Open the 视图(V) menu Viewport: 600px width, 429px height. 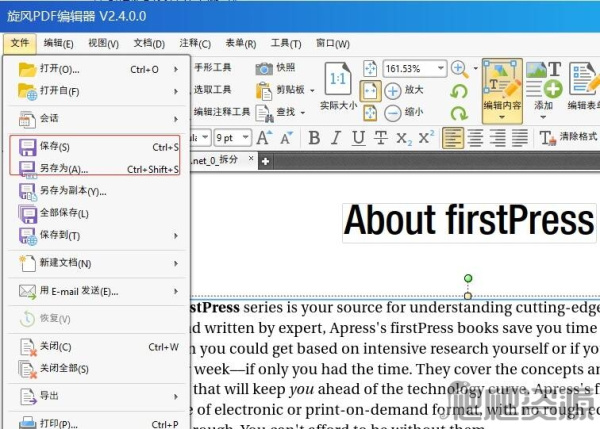(x=103, y=43)
